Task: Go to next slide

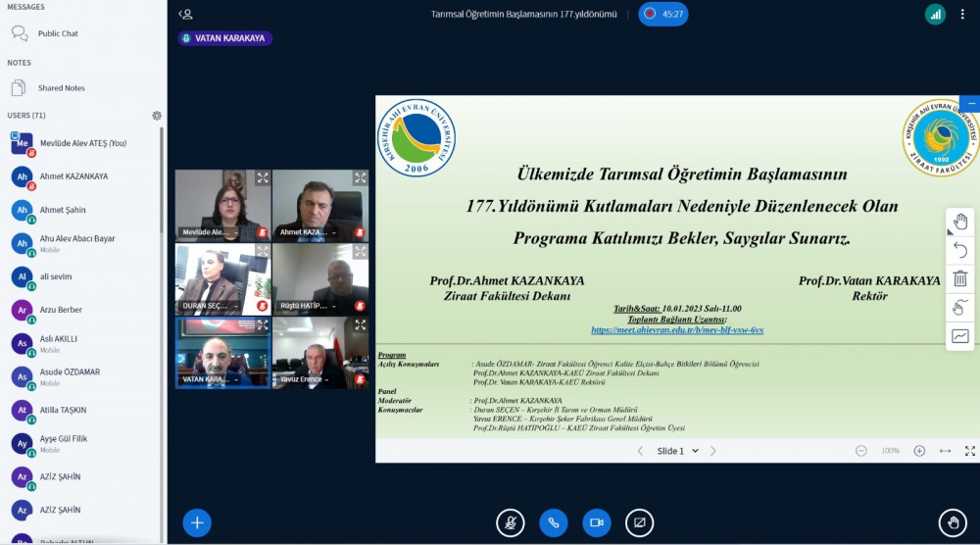Action: (x=712, y=451)
